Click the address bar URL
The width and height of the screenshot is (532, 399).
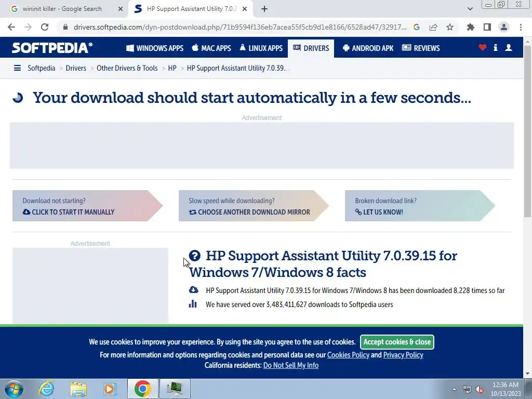click(x=240, y=27)
